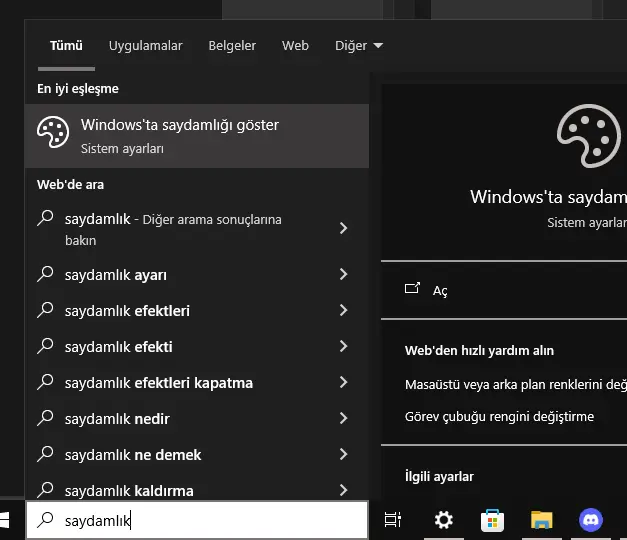Expand chevron for 'saydamlık efektleri kapatma'

pyautogui.click(x=343, y=382)
